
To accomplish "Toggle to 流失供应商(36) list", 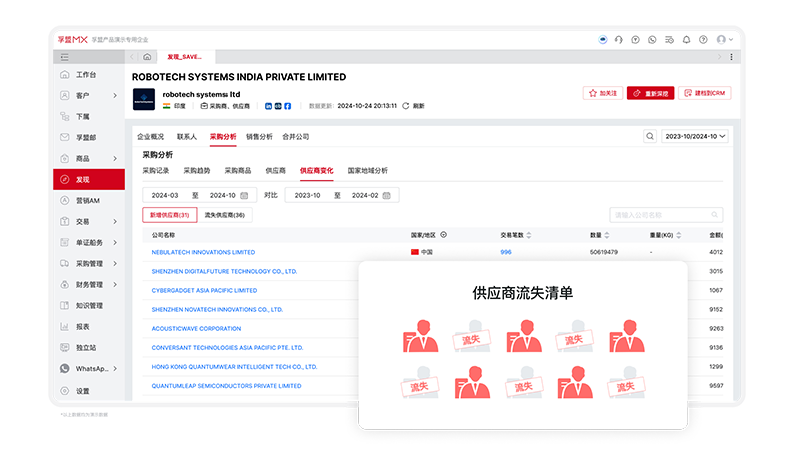I will point(224,215).
